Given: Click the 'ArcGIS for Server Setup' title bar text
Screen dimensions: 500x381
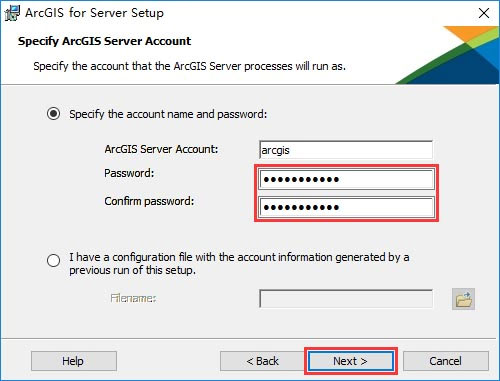Looking at the screenshot, I should coord(94,13).
